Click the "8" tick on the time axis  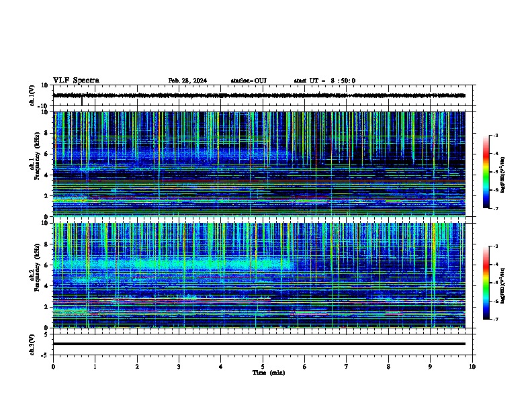(388, 367)
